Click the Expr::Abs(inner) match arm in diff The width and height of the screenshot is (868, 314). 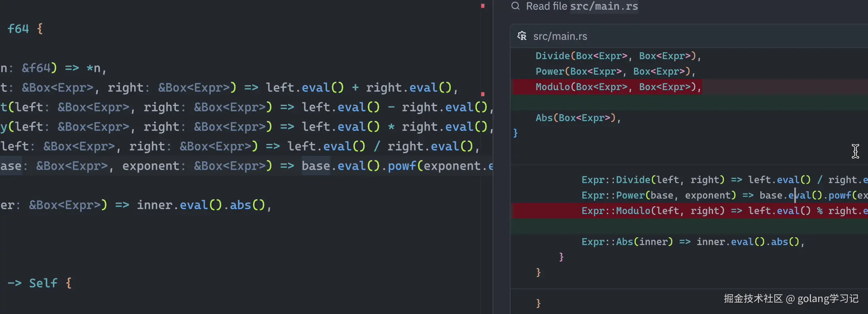693,242
